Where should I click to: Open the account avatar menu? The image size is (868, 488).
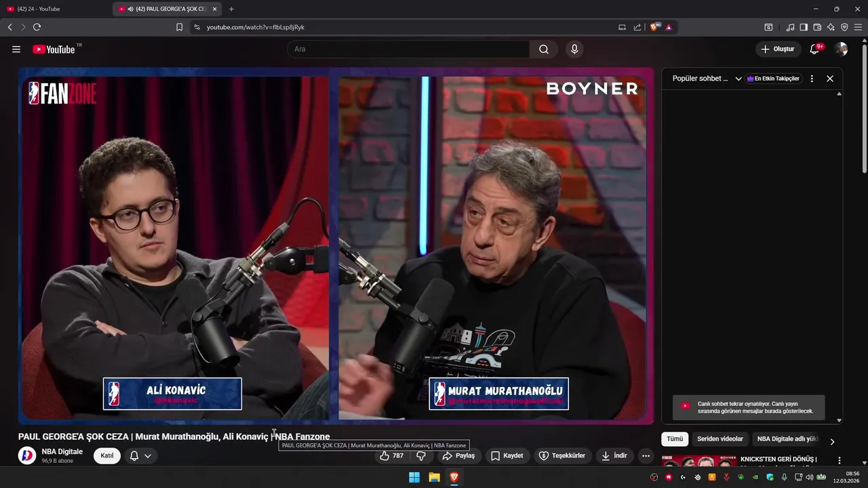[x=841, y=49]
